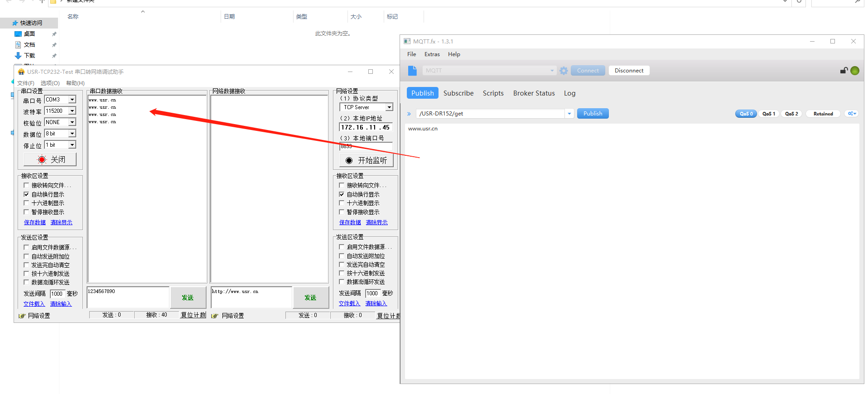Open the small gears menu beside Retained

coord(852,114)
